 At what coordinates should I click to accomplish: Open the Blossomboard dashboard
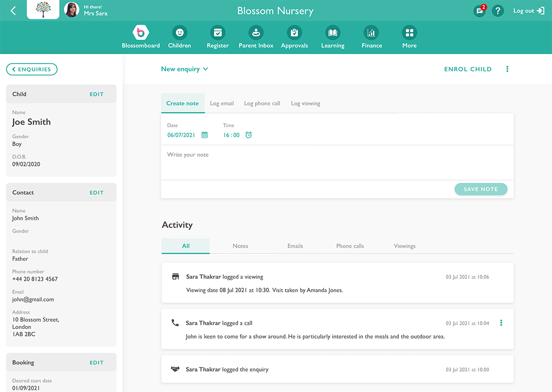coord(141,32)
